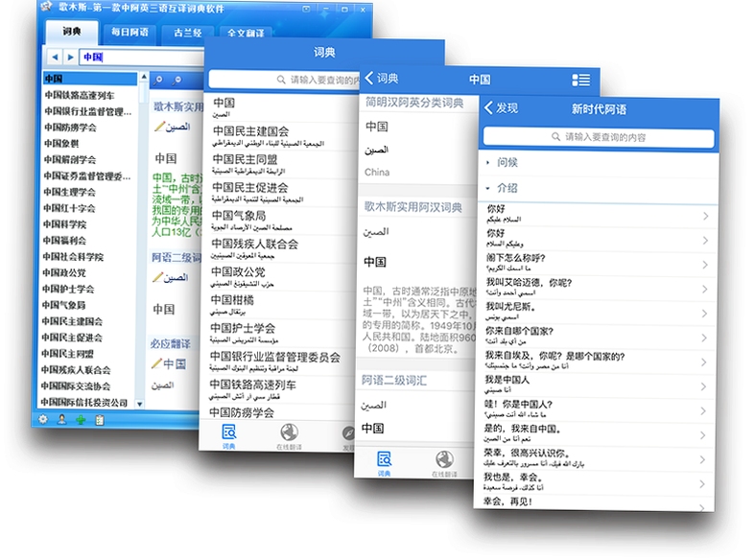754x560 pixels.
Task: Switch to 每日阿语 tab in desktop window
Action: point(130,33)
